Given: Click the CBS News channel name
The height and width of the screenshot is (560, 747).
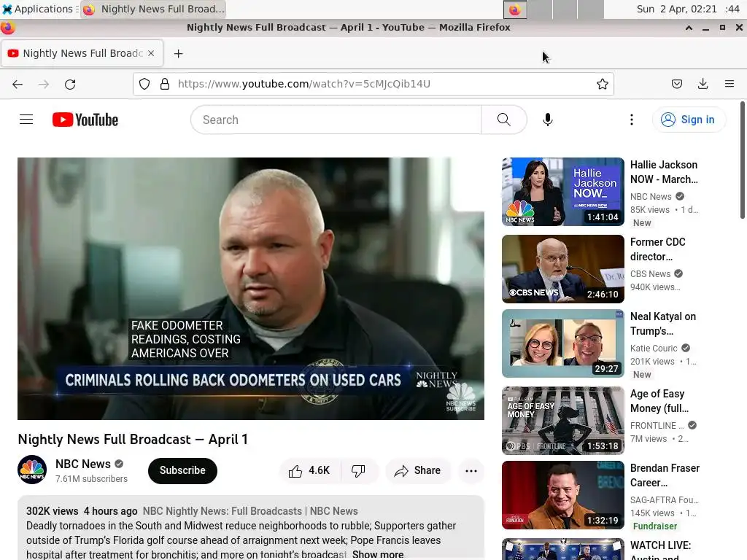Looking at the screenshot, I should pyautogui.click(x=650, y=274).
